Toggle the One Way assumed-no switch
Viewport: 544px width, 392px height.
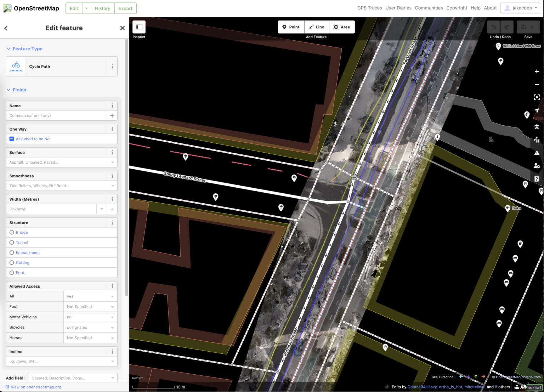12,139
